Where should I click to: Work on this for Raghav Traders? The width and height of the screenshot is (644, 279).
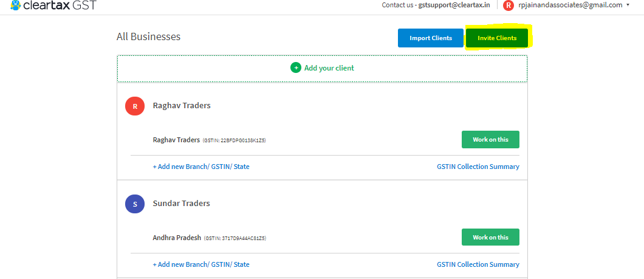tap(490, 139)
